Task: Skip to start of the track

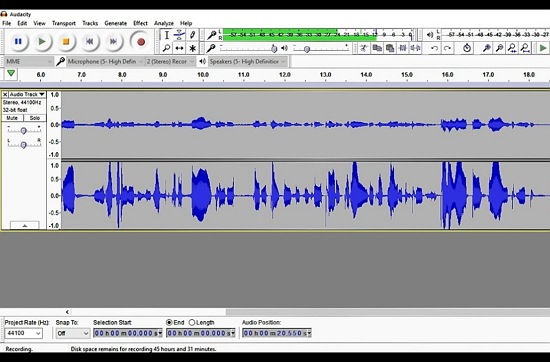Action: [89, 41]
